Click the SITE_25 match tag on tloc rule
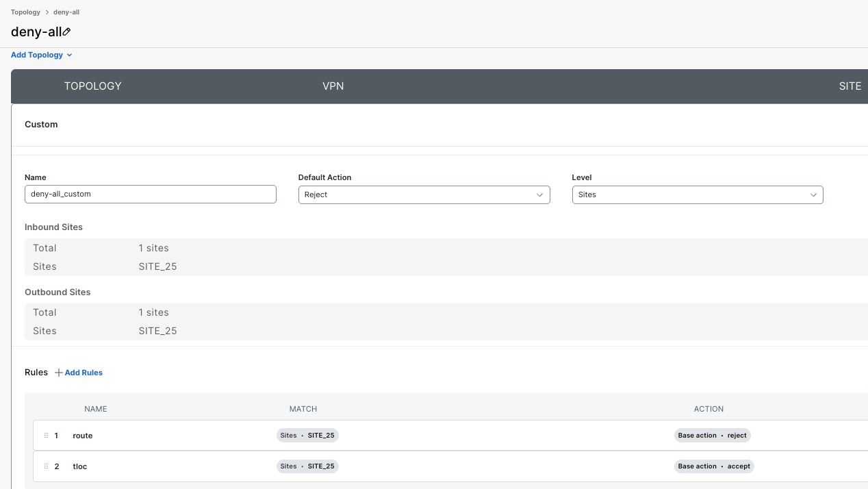 coord(307,466)
